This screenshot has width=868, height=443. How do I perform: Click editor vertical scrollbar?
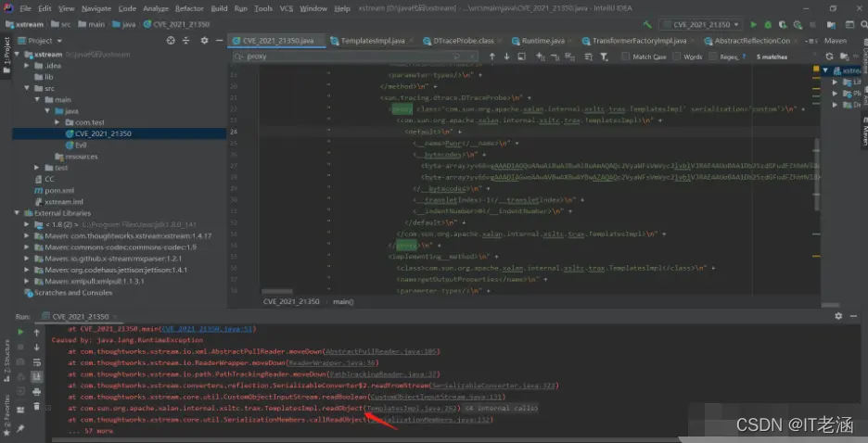click(x=816, y=173)
